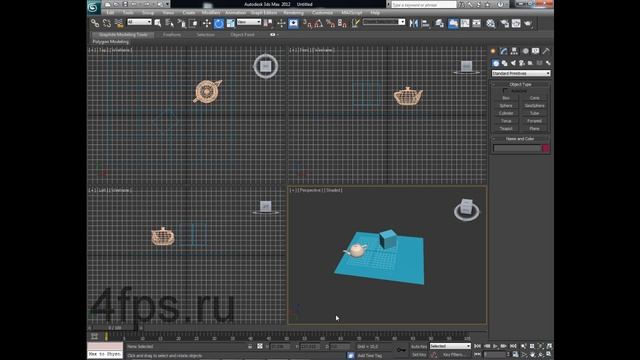The image size is (640, 360).
Task: Click the Plane primitive button
Action: (534, 129)
